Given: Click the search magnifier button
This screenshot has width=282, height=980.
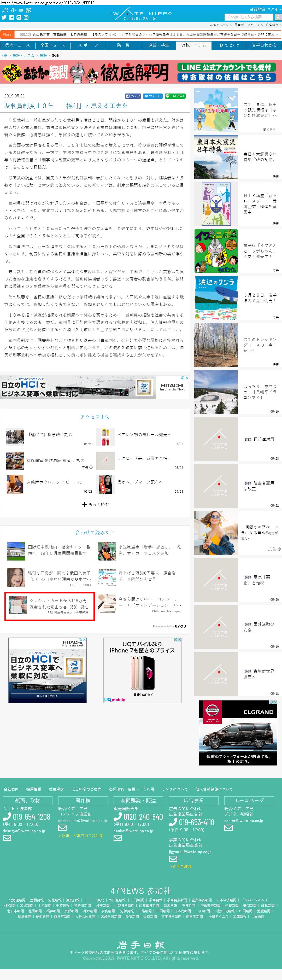Looking at the screenshot, I should [x=278, y=17].
